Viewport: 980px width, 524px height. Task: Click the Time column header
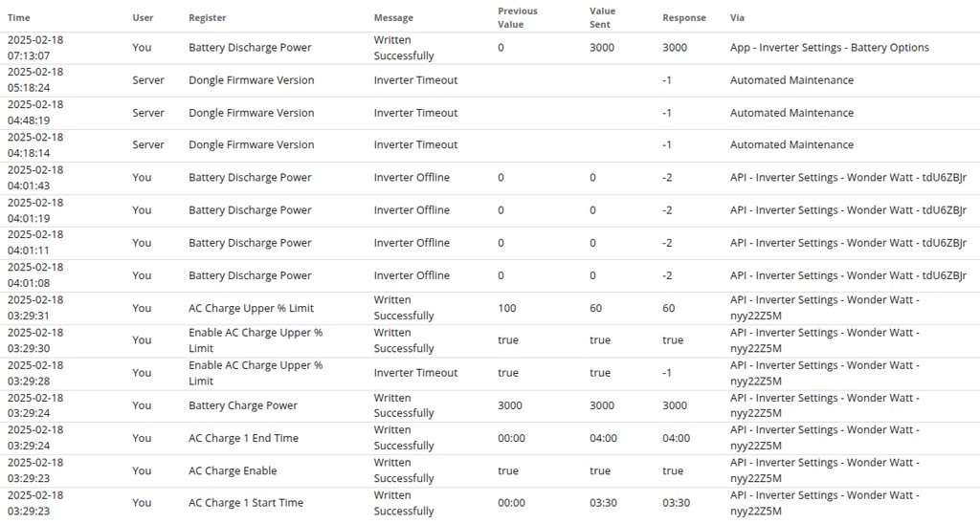[x=19, y=17]
